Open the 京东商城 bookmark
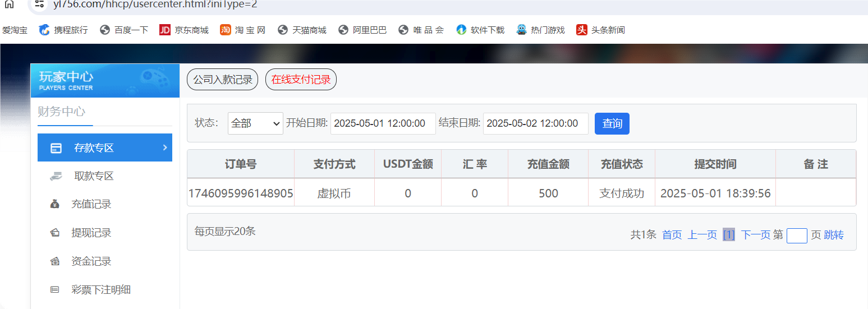 coord(184,30)
